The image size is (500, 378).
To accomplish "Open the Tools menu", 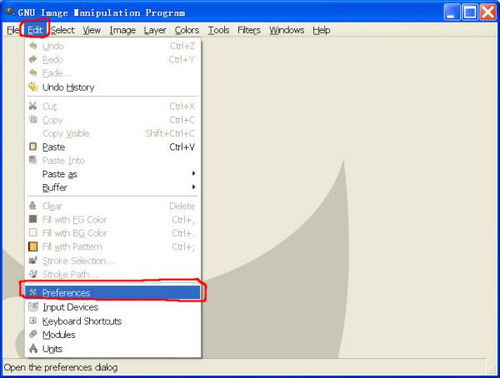I will (x=219, y=30).
